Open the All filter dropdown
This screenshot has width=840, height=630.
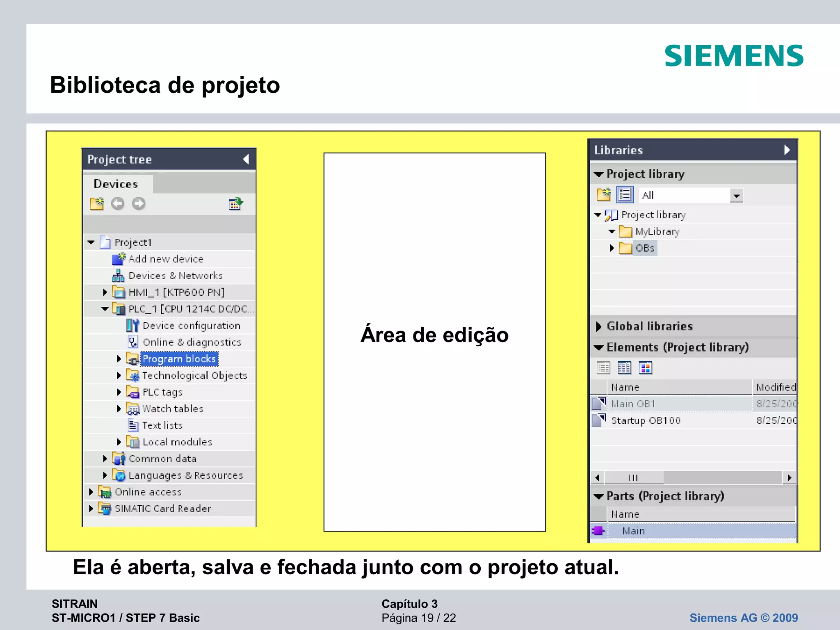737,196
